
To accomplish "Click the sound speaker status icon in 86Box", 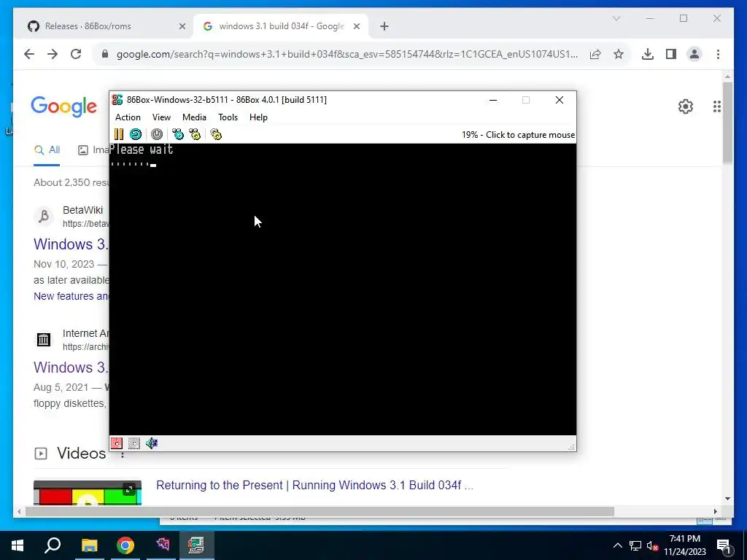I will pos(152,443).
